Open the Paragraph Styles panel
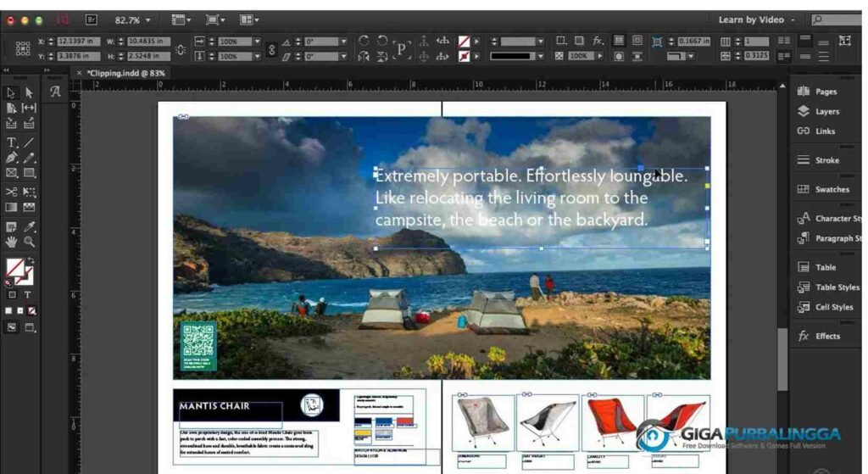 click(x=827, y=238)
